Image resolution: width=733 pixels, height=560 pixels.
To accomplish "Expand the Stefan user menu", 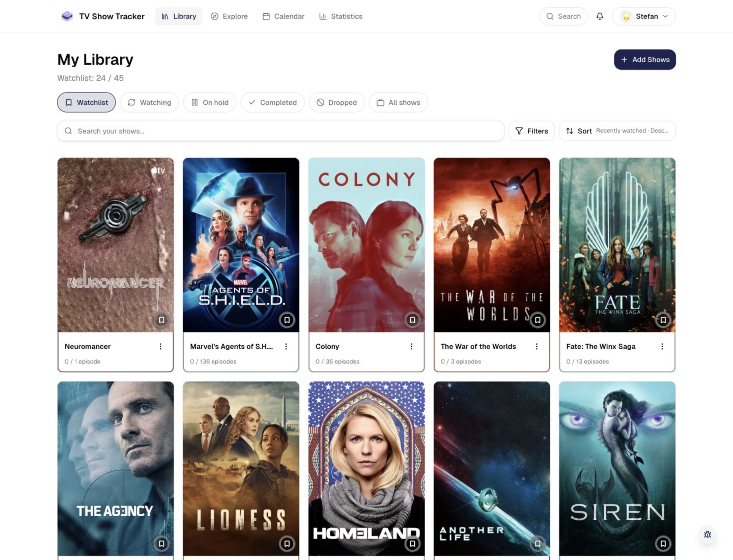I will coord(644,16).
